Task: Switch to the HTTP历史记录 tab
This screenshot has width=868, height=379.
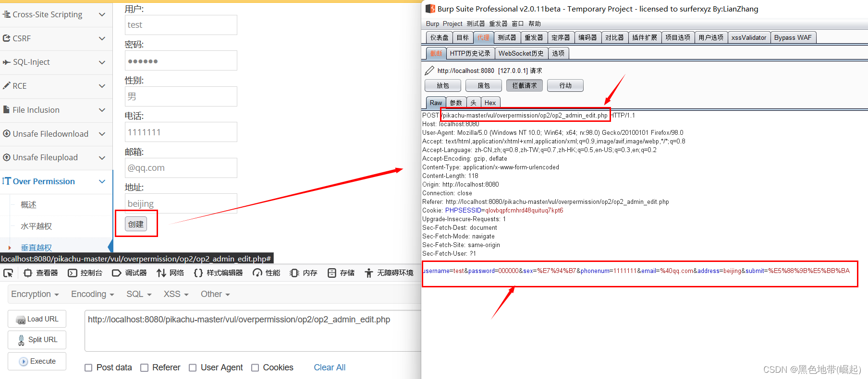Action: [x=470, y=53]
